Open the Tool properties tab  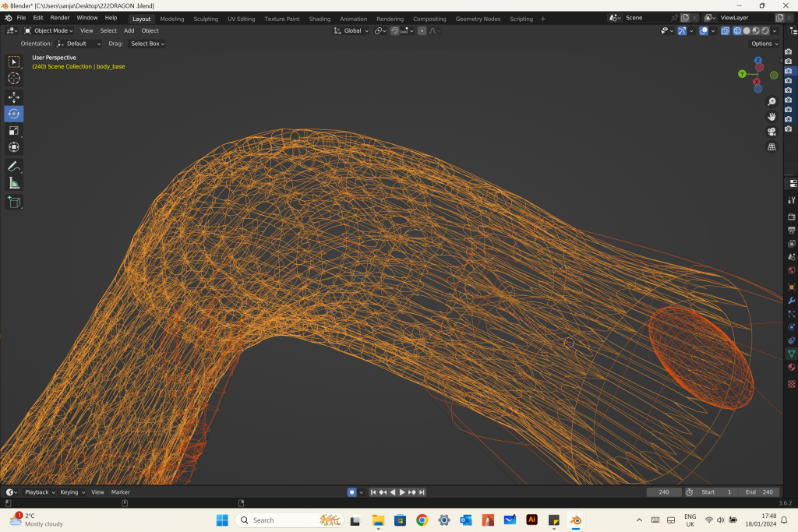coord(792,200)
